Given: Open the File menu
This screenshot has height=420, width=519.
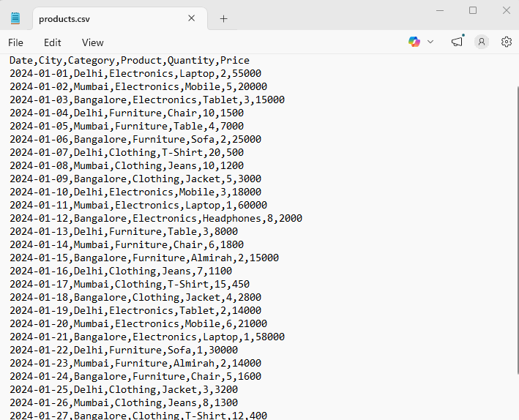Looking at the screenshot, I should pyautogui.click(x=15, y=42).
